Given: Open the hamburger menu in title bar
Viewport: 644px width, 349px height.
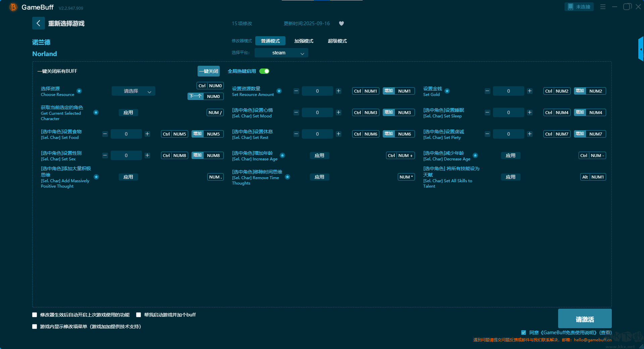Looking at the screenshot, I should [603, 7].
